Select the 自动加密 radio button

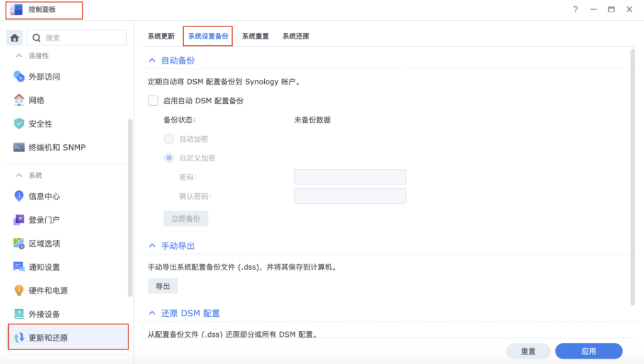169,139
